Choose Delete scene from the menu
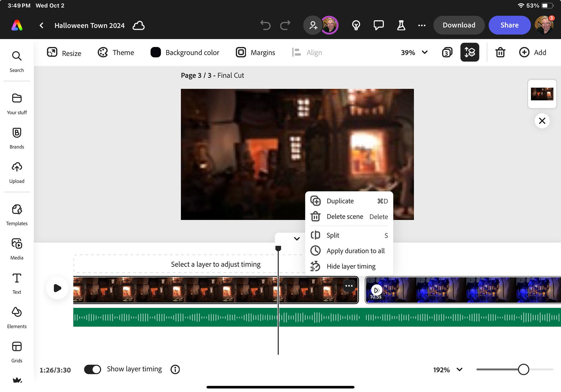561x392 pixels. [349, 217]
